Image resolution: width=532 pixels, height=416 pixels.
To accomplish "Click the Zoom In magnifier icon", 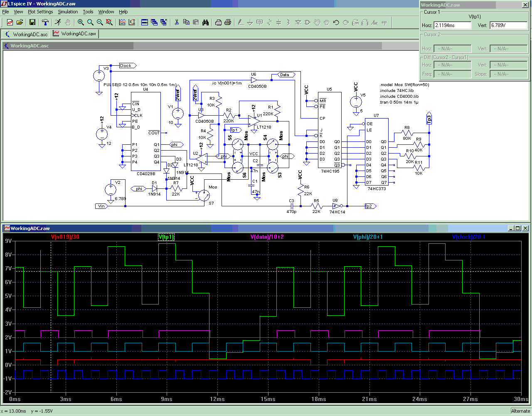I will point(81,22).
